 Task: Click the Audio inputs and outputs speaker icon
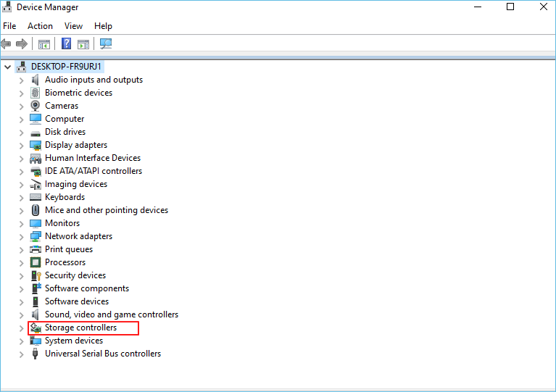(35, 80)
